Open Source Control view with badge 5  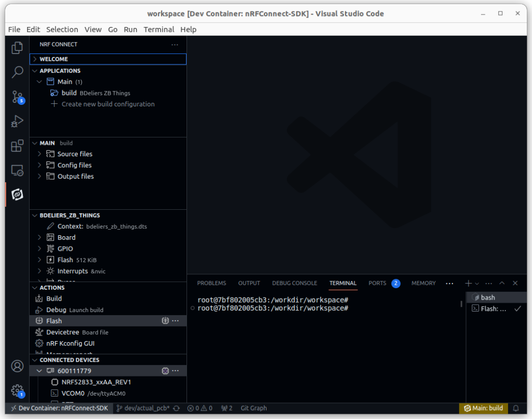click(17, 97)
